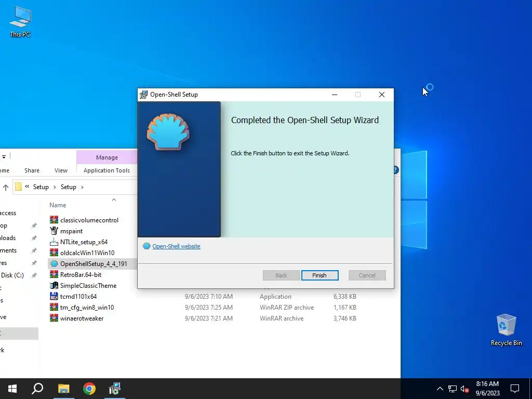This screenshot has height=399, width=532.
Task: Open quick access toolbar dropdown in Explorer
Action: click(4, 156)
